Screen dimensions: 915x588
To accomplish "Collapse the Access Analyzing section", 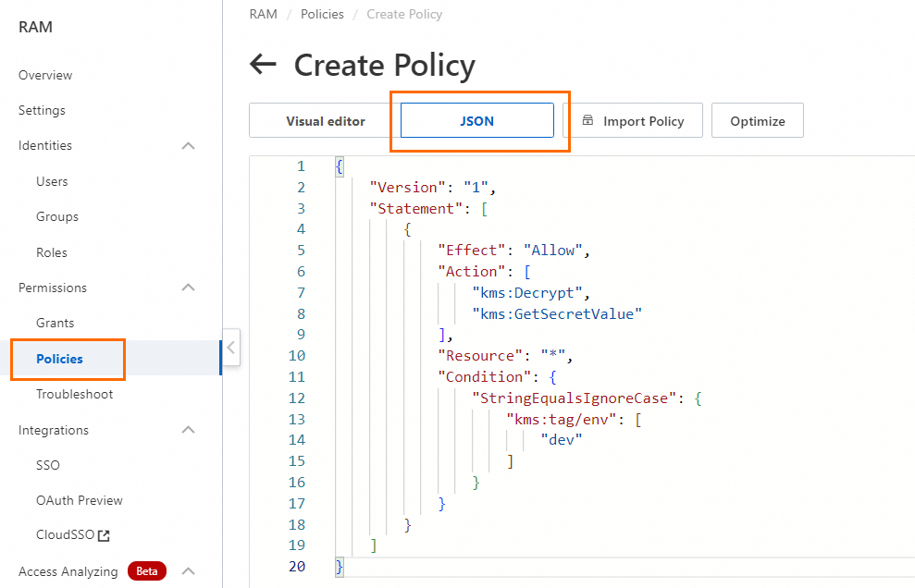I will point(188,572).
